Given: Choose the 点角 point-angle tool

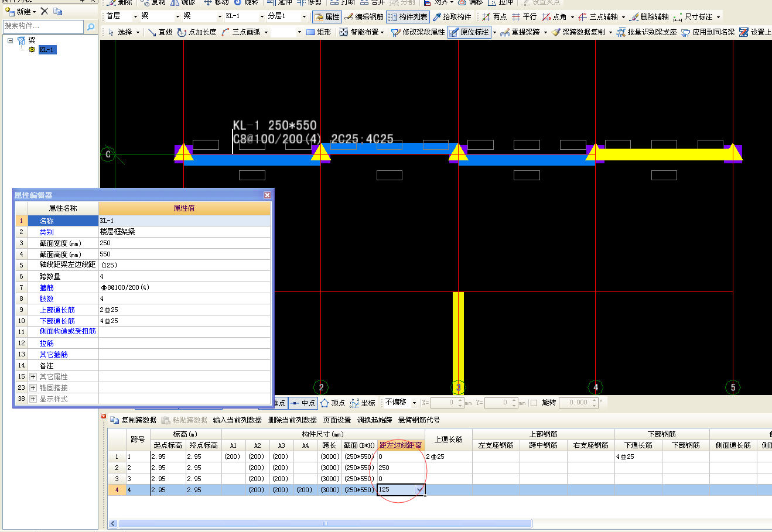Looking at the screenshot, I should (x=554, y=16).
